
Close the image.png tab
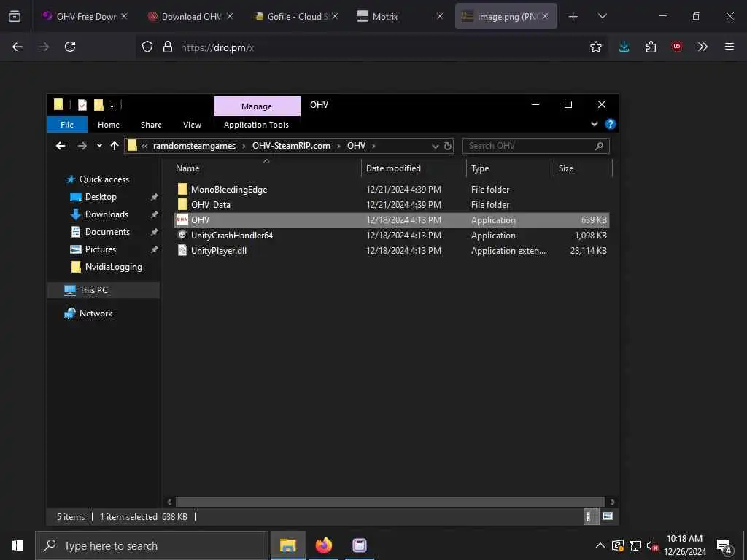pos(545,16)
